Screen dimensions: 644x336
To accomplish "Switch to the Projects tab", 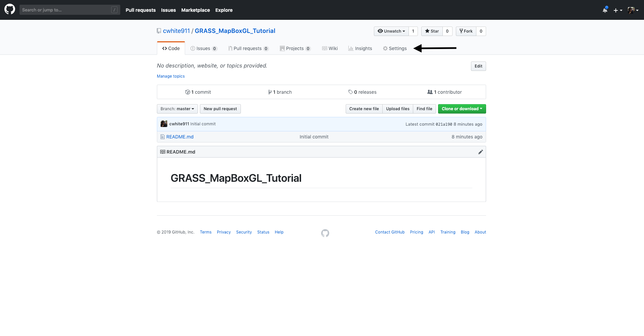I will [295, 48].
